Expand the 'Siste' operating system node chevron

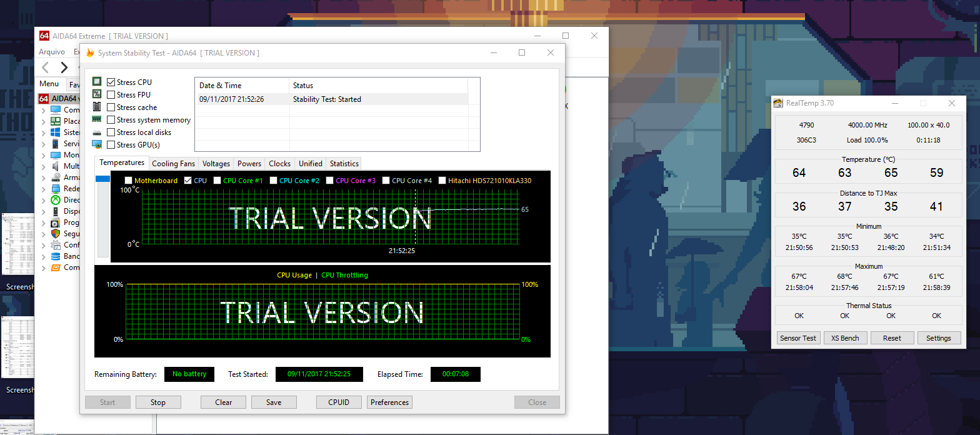coord(43,132)
